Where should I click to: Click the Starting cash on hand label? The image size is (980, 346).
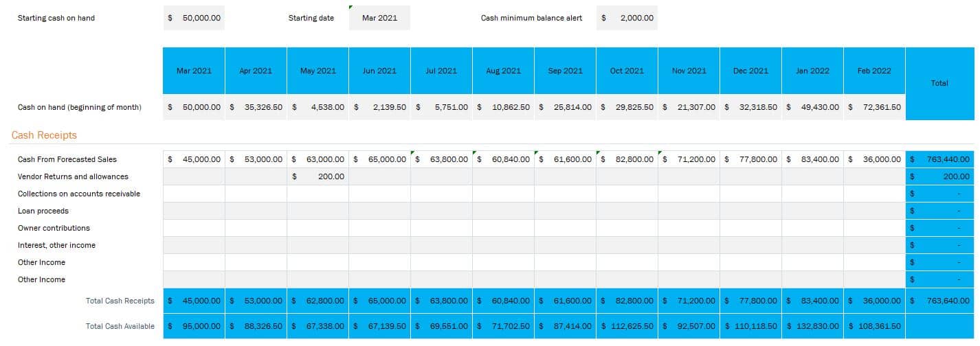click(56, 18)
